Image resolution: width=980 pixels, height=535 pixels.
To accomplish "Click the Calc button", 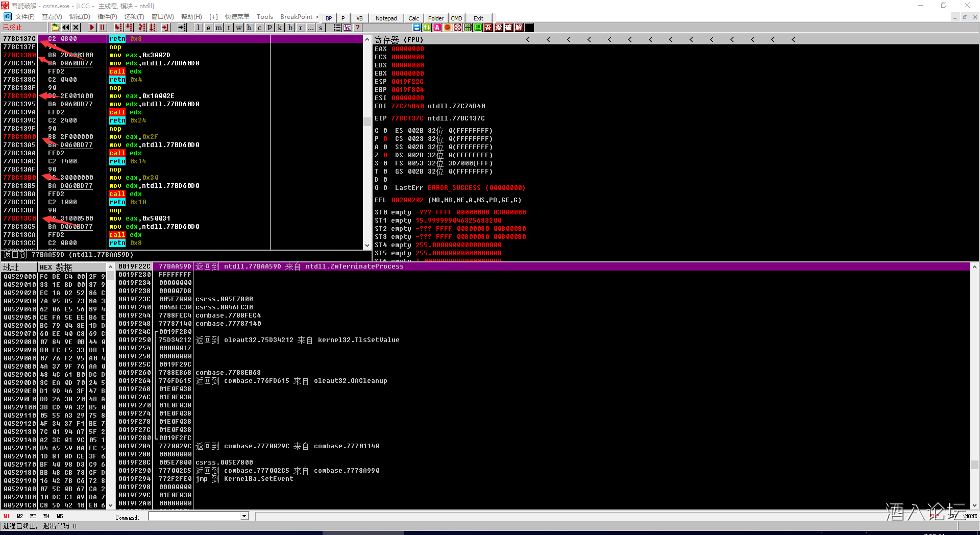I will (x=413, y=18).
